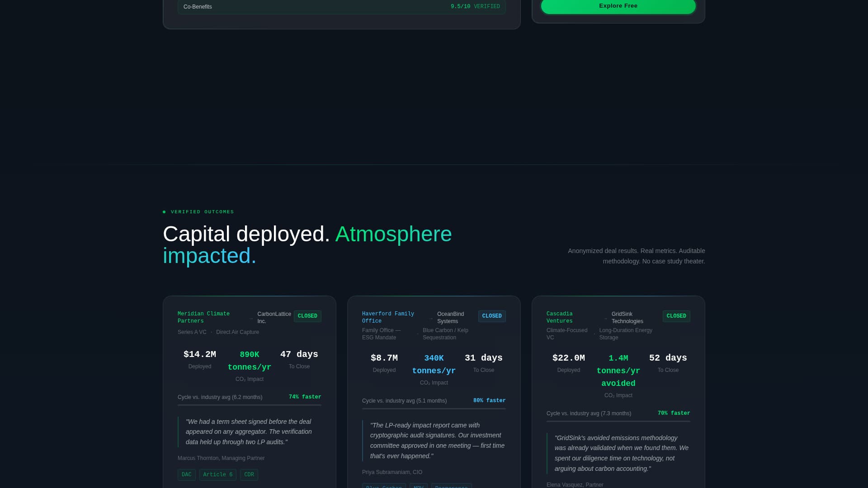Click the 47 days To Close value
868x488 pixels.
click(299, 354)
